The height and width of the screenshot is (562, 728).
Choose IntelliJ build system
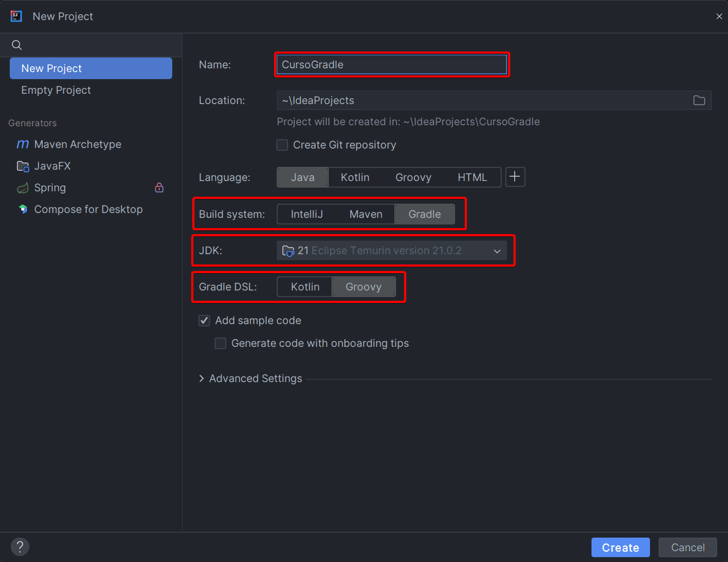(307, 214)
